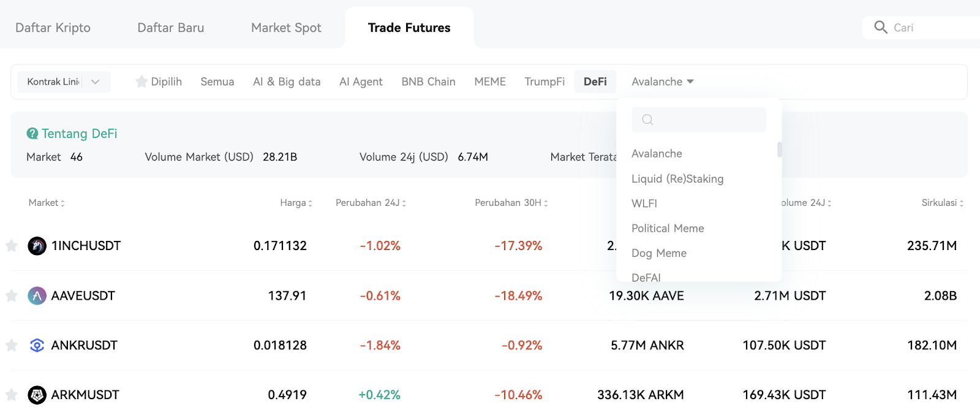Click the dropdown list scrollbar thumb
Viewport: 980px width, 407px height.
pyautogui.click(x=780, y=150)
